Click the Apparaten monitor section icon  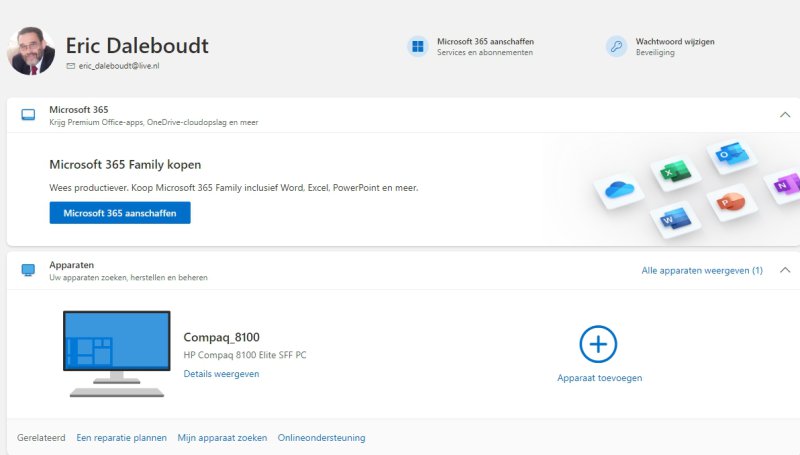(x=28, y=270)
